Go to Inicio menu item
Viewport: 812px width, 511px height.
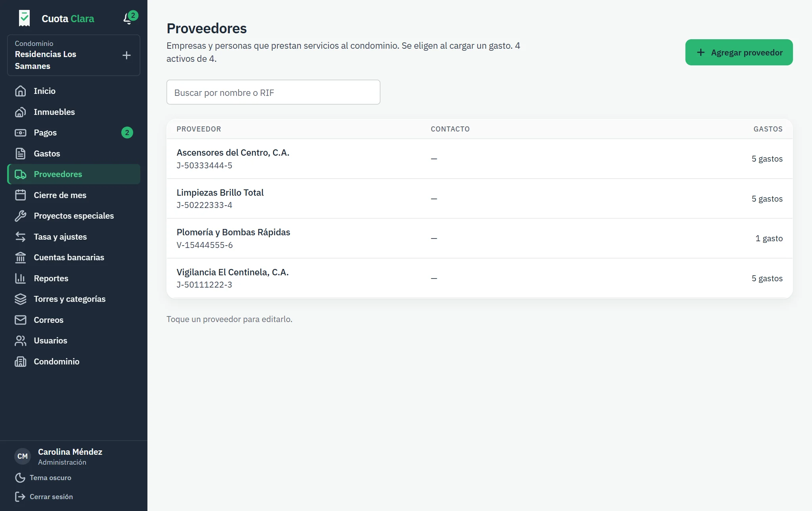[74, 91]
